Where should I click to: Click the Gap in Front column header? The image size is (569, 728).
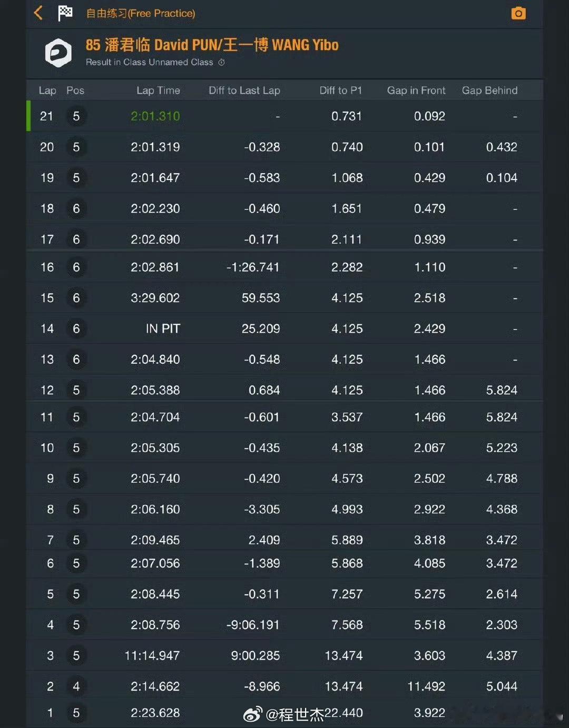pyautogui.click(x=416, y=90)
